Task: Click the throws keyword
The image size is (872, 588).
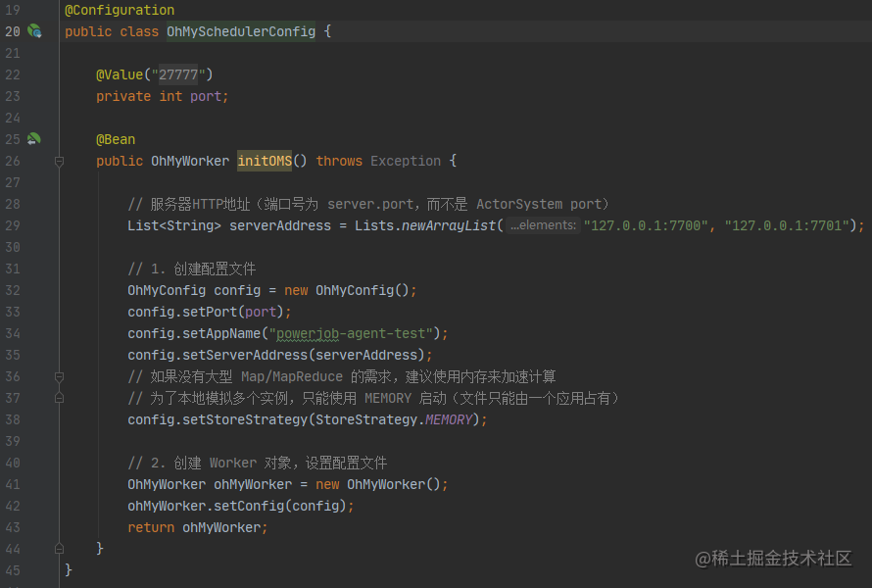Action: 339,161
